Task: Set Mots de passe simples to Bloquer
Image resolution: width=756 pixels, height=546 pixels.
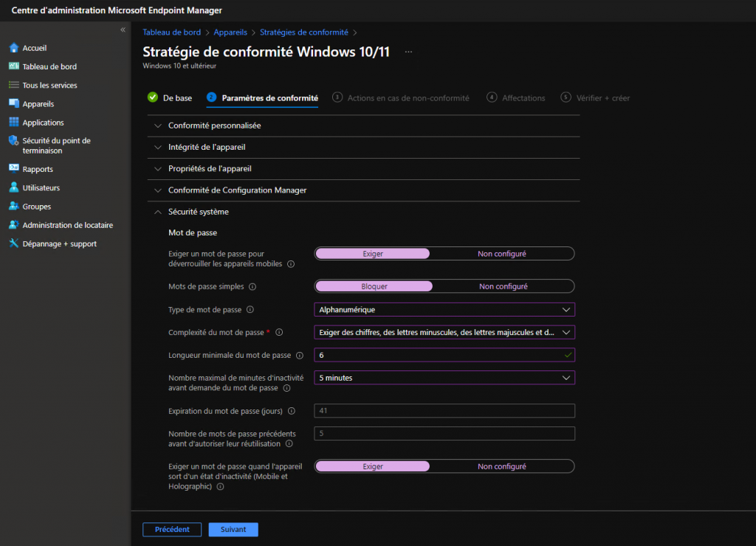Action: click(x=374, y=286)
